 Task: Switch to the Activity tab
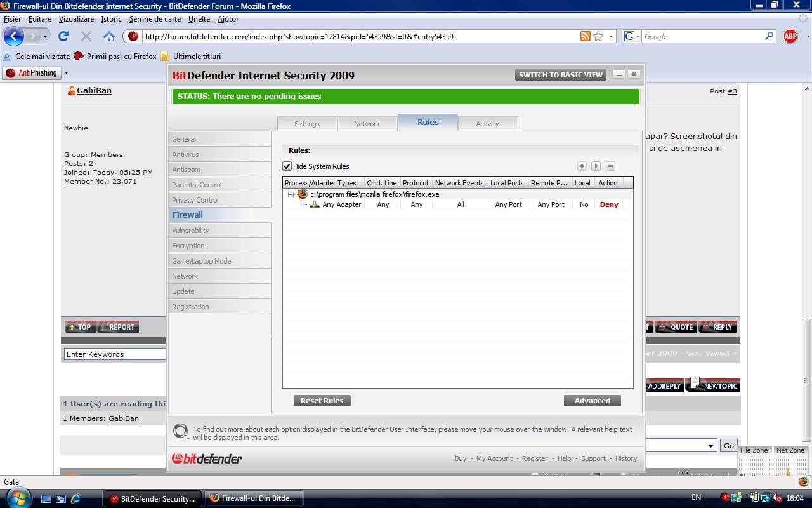(487, 124)
